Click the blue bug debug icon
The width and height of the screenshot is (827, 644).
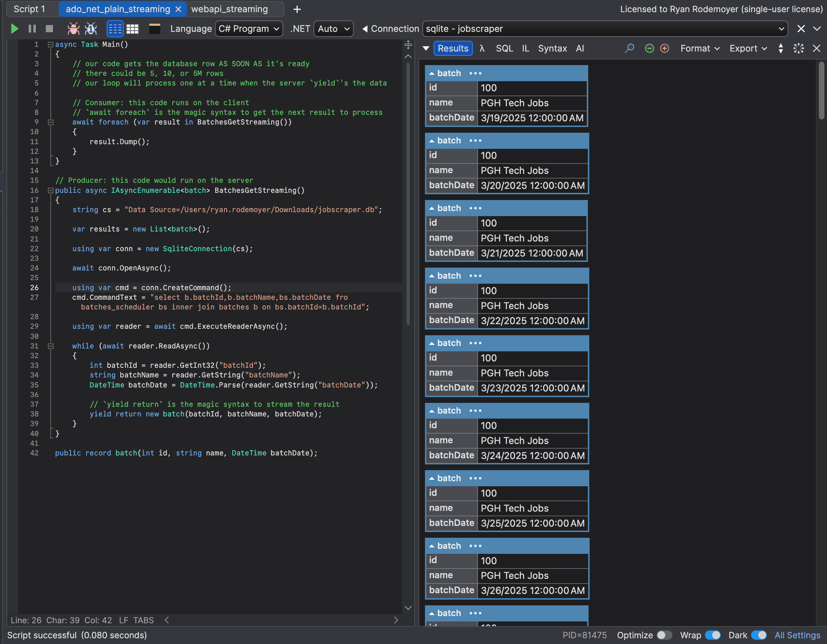pyautogui.click(x=91, y=29)
